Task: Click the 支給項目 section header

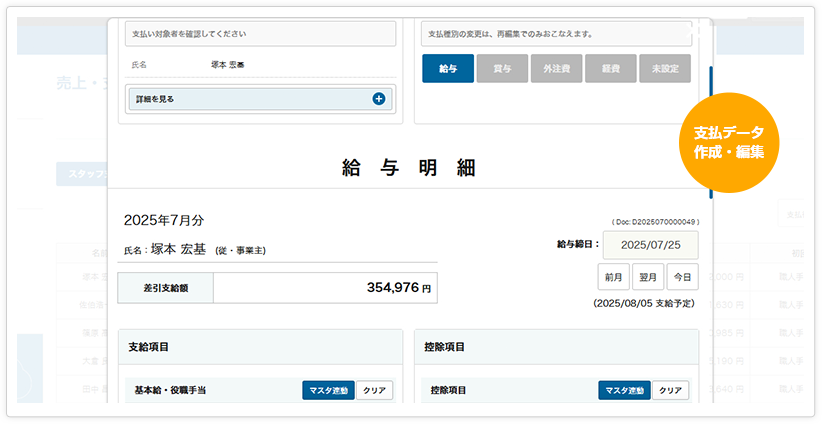Action: [x=261, y=347]
